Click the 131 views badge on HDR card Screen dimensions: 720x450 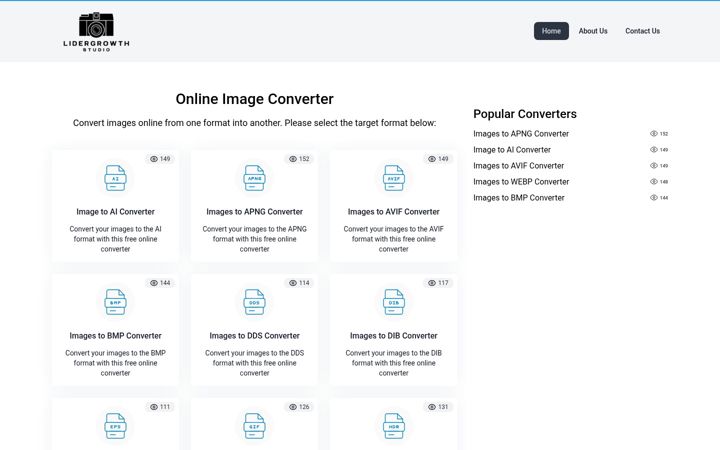tap(438, 407)
